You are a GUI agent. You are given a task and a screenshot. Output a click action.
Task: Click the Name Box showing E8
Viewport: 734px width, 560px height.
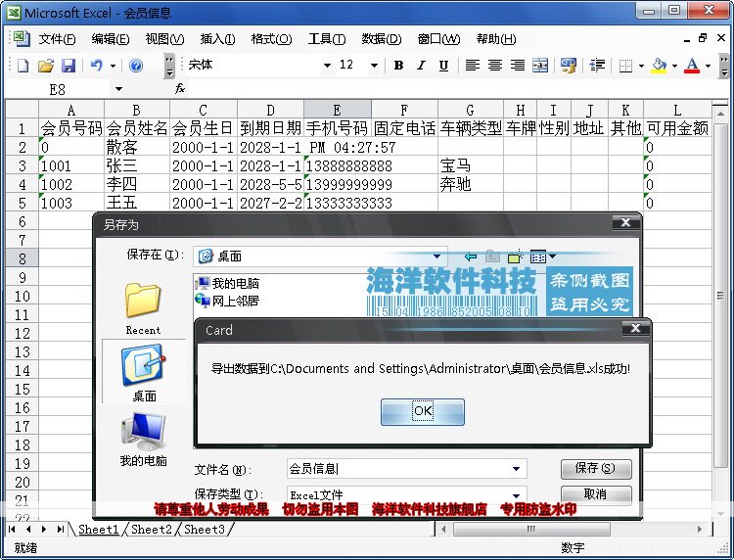(x=59, y=89)
